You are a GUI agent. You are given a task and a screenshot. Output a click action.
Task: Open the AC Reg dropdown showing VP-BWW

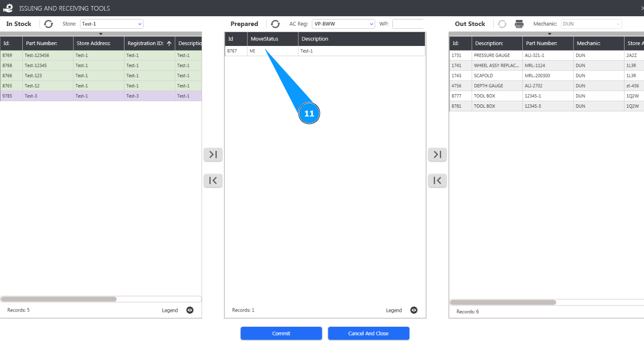pyautogui.click(x=343, y=24)
